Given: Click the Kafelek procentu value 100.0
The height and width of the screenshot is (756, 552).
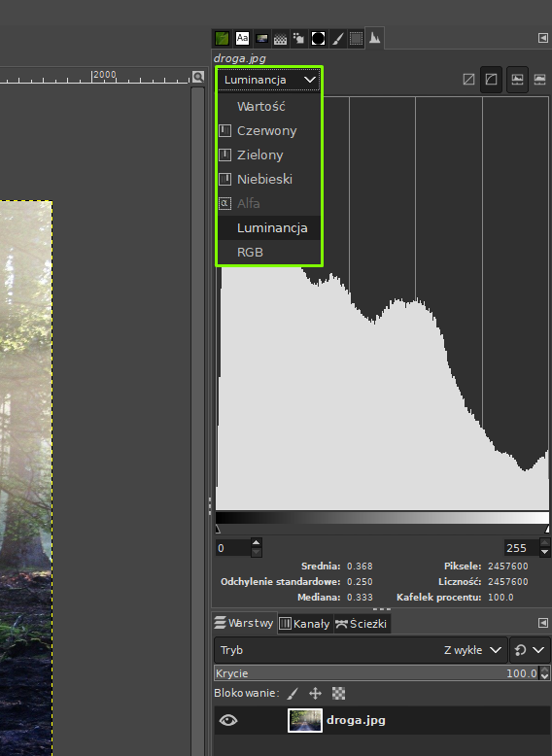Looking at the screenshot, I should (x=500, y=598).
